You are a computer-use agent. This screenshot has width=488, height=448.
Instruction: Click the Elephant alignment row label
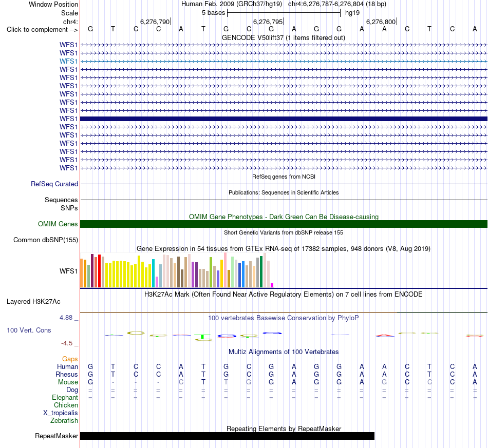(65, 398)
